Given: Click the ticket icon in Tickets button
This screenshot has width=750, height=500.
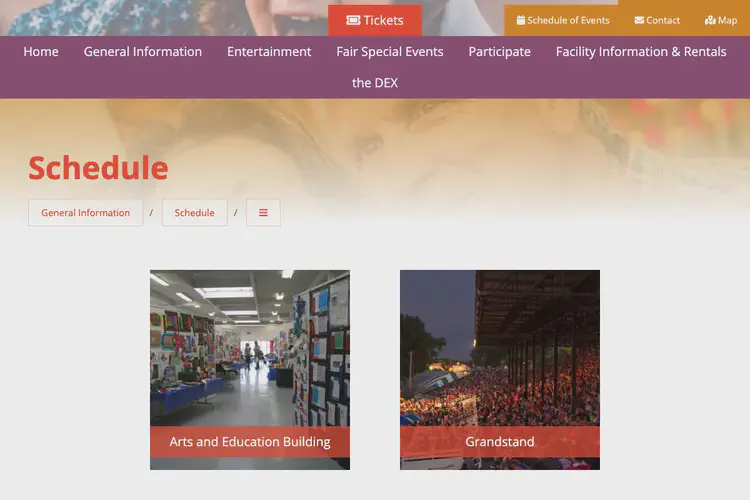Looking at the screenshot, I should [x=353, y=20].
